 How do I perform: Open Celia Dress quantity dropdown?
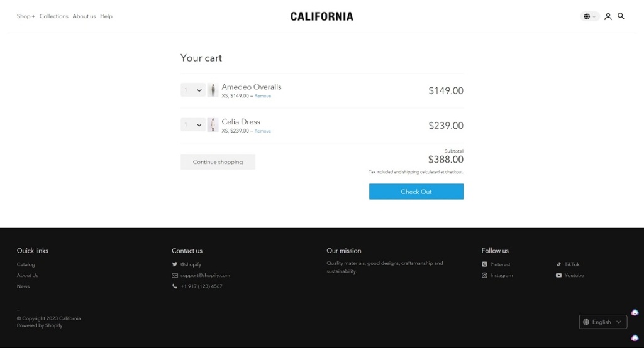click(193, 125)
